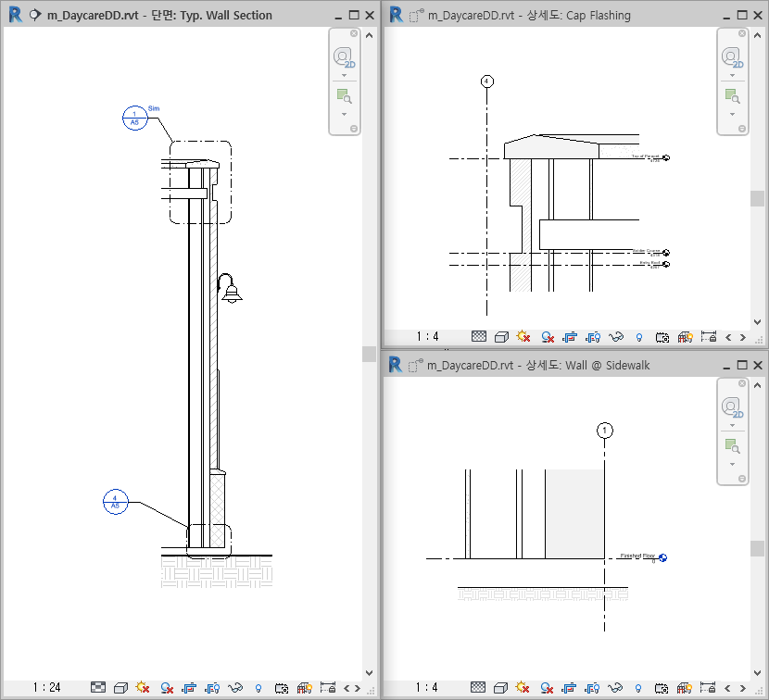Activate 2D steering wheel in Typ. Wall Section

pyautogui.click(x=344, y=57)
